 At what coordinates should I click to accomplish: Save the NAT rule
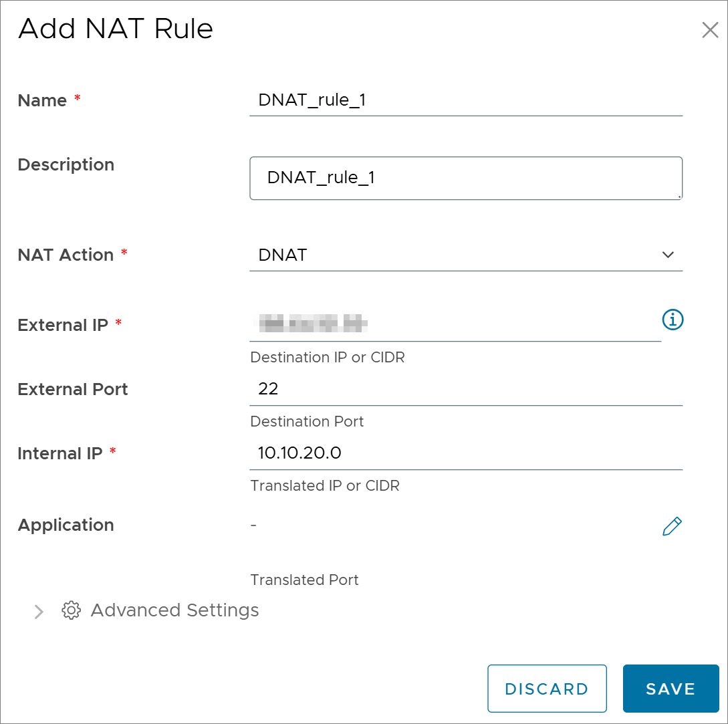tap(671, 689)
